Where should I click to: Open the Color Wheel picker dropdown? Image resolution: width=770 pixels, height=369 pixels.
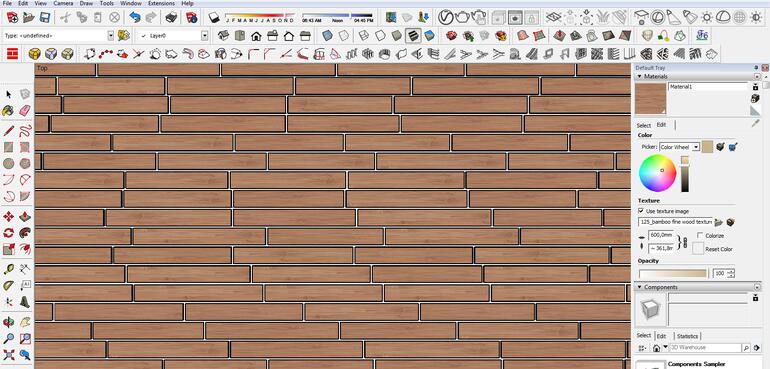(x=695, y=147)
